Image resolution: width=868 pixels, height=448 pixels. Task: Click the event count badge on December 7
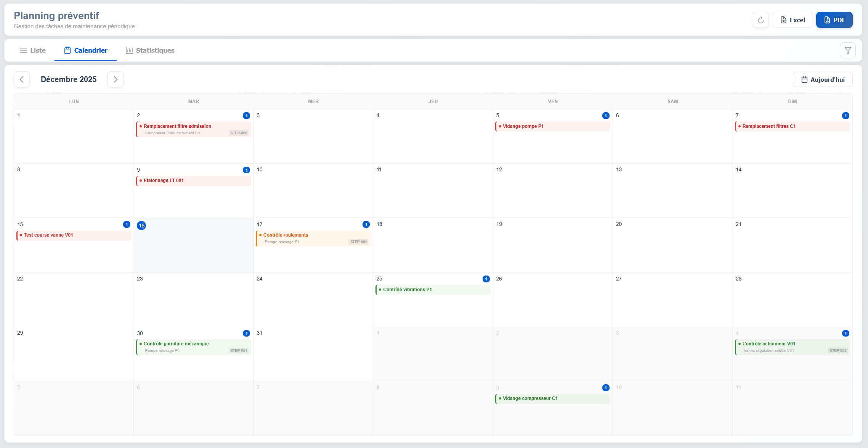click(x=846, y=115)
